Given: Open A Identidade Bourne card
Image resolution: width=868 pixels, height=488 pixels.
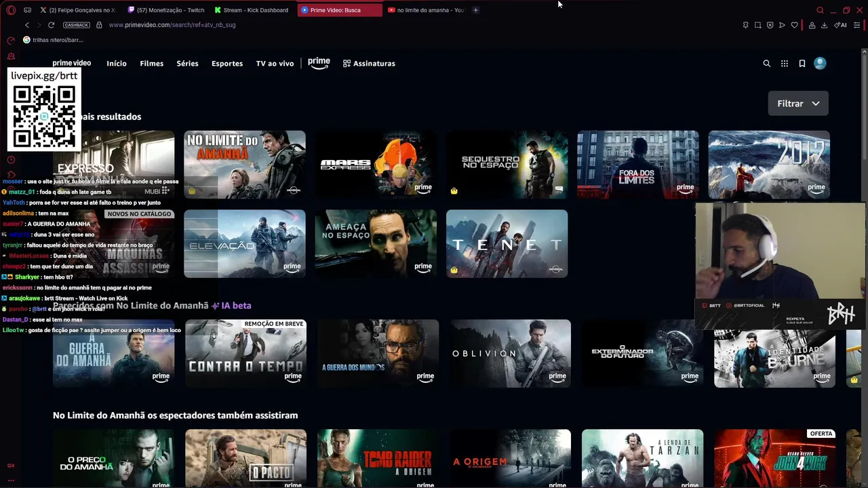Looking at the screenshot, I should point(774,354).
